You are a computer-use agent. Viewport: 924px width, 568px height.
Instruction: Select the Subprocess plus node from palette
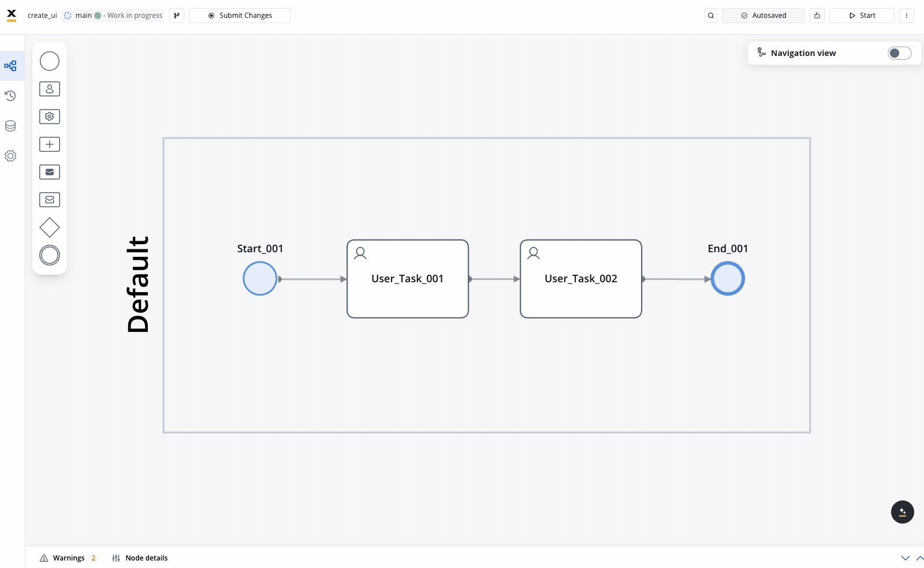click(x=50, y=144)
